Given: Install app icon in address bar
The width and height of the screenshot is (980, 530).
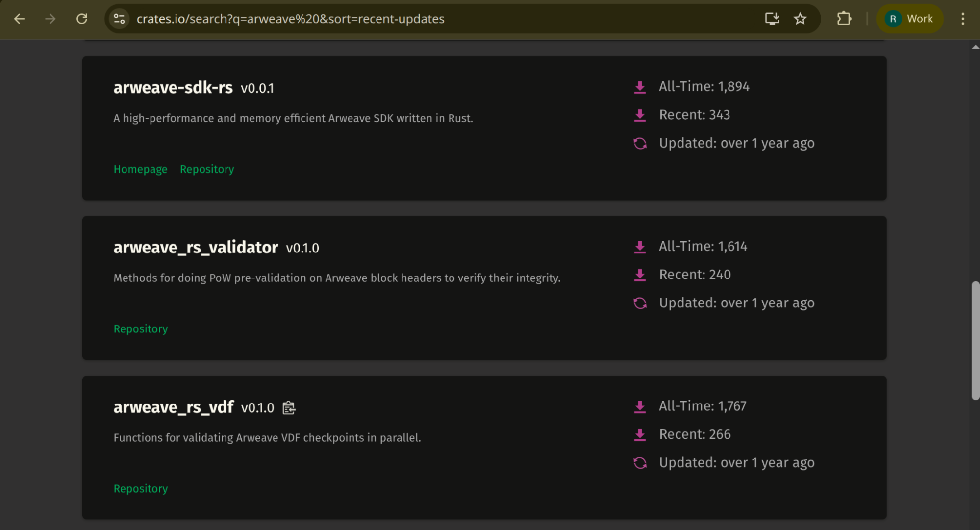Looking at the screenshot, I should coord(772,19).
